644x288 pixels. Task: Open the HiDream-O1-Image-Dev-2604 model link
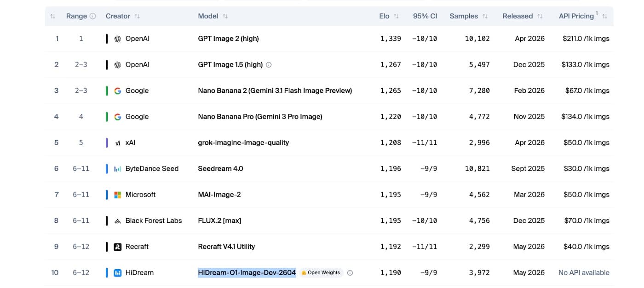[x=247, y=273]
